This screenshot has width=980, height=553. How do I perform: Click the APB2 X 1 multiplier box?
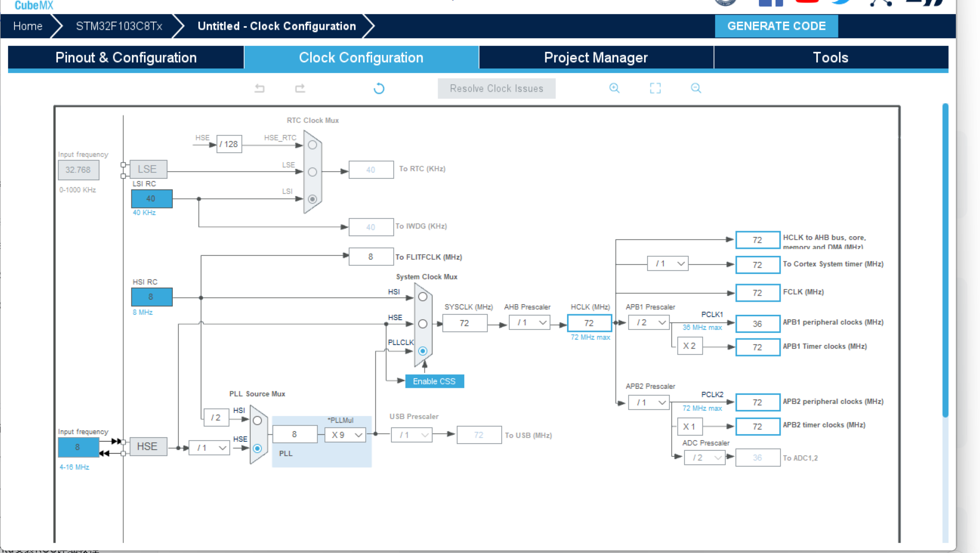pyautogui.click(x=689, y=427)
